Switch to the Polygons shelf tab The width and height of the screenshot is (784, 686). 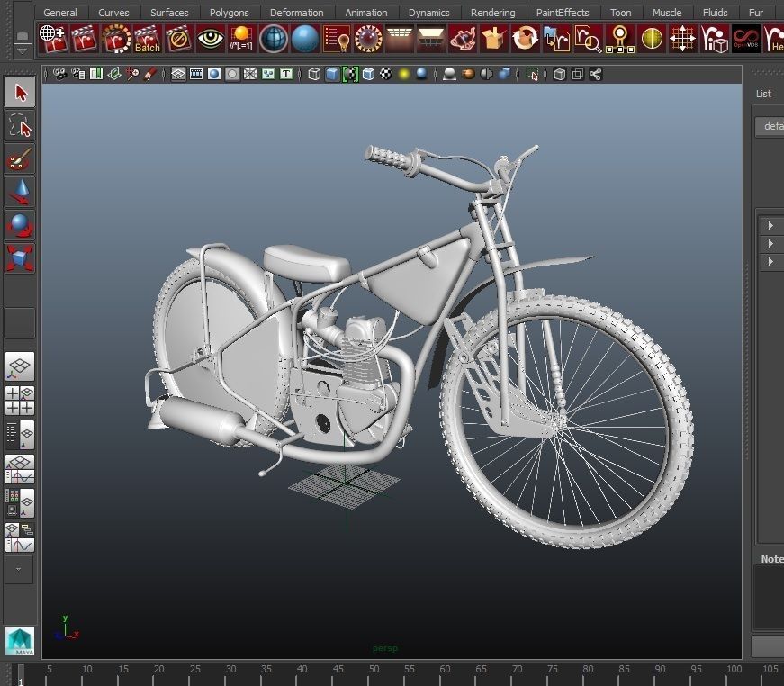229,13
